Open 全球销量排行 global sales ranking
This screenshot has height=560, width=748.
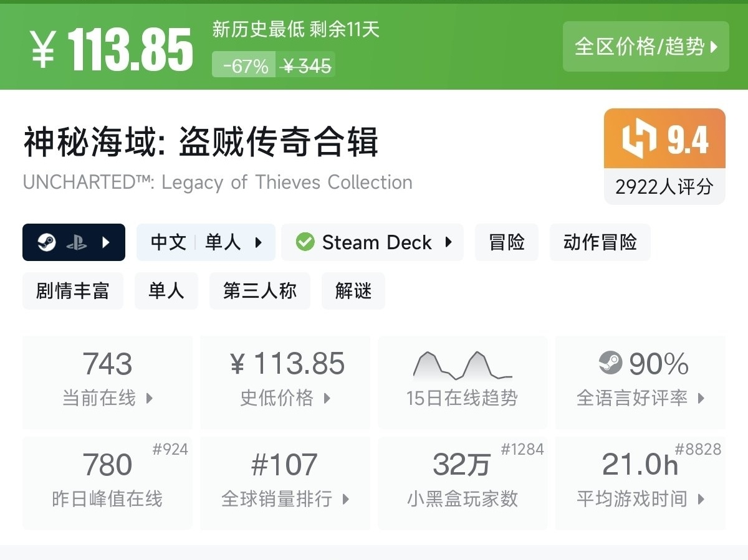(285, 483)
